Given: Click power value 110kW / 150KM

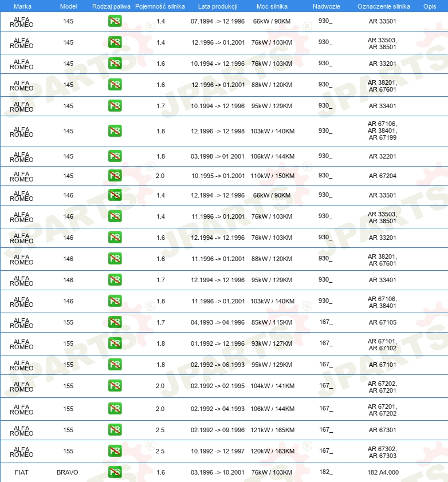Looking at the screenshot, I should click(x=272, y=176).
